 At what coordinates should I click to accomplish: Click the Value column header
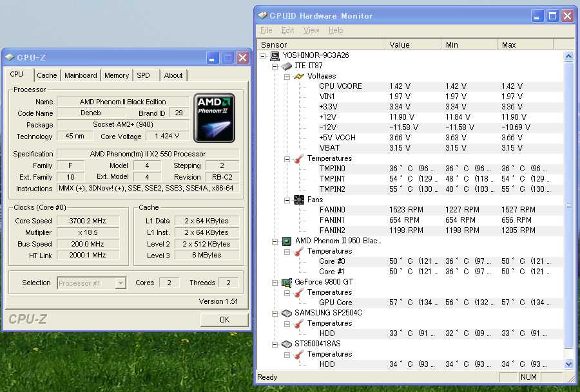coord(413,44)
